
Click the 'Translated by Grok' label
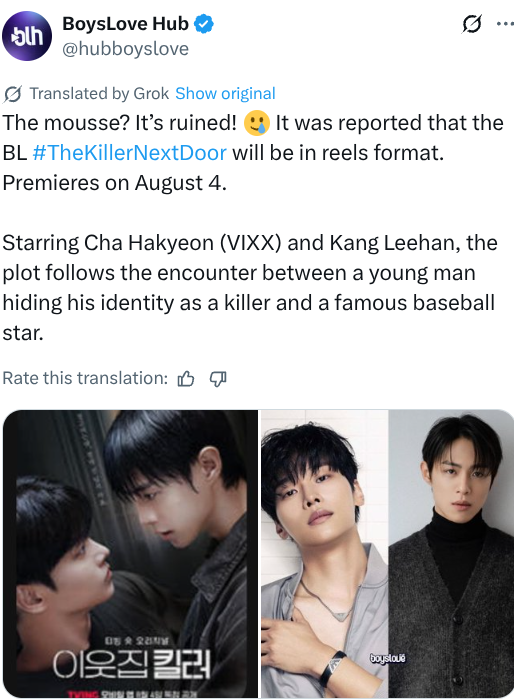point(99,94)
